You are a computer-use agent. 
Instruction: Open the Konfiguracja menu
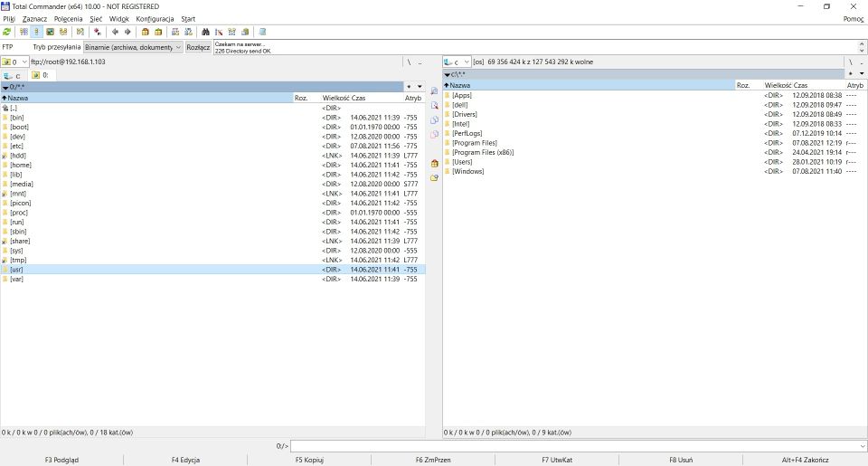[x=155, y=19]
